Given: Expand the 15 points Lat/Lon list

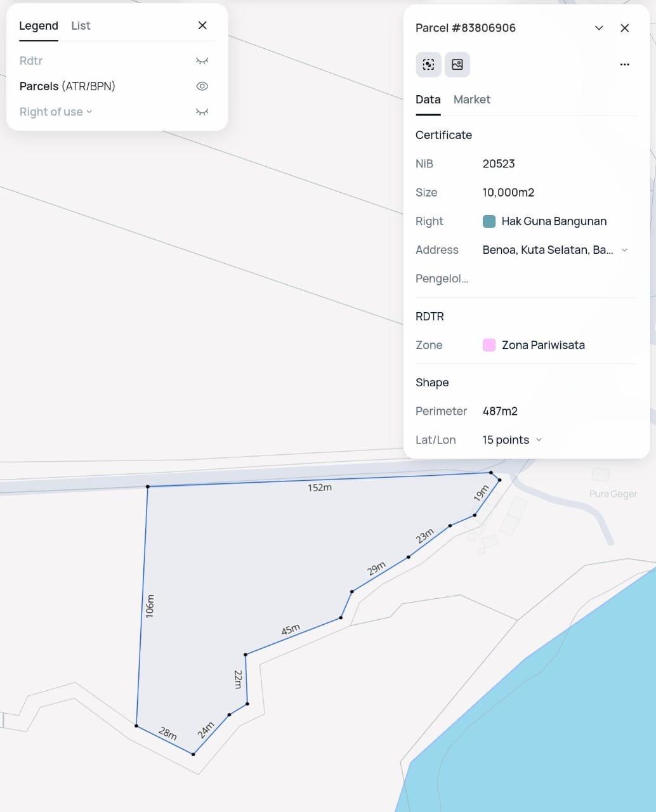Looking at the screenshot, I should (x=539, y=440).
